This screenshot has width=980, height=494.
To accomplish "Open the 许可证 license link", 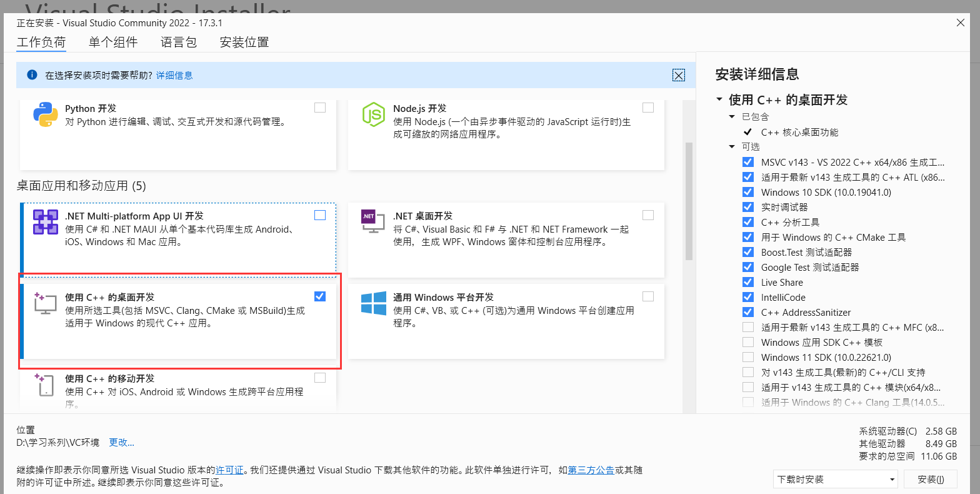I will [x=229, y=470].
